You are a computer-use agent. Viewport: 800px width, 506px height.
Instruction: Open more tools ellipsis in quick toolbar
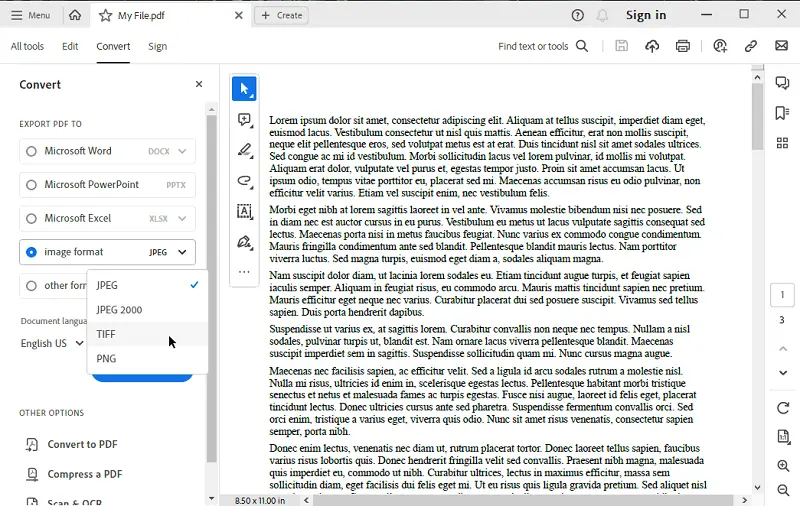tap(244, 272)
